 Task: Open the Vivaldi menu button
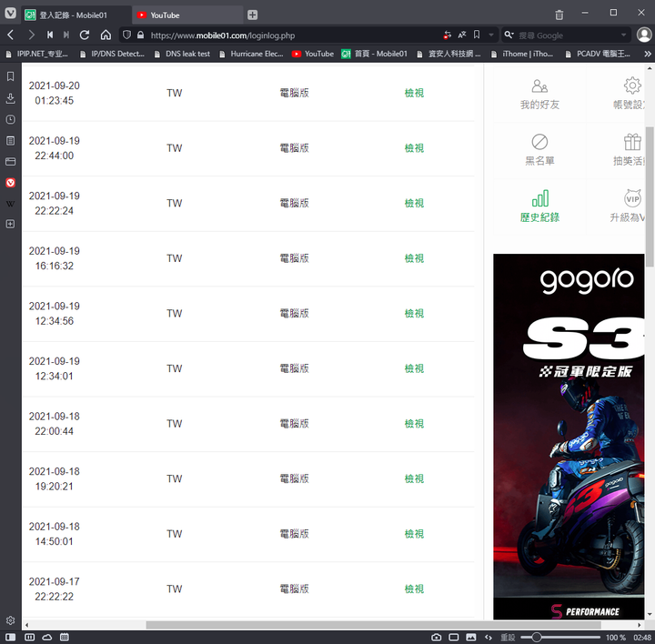10,14
